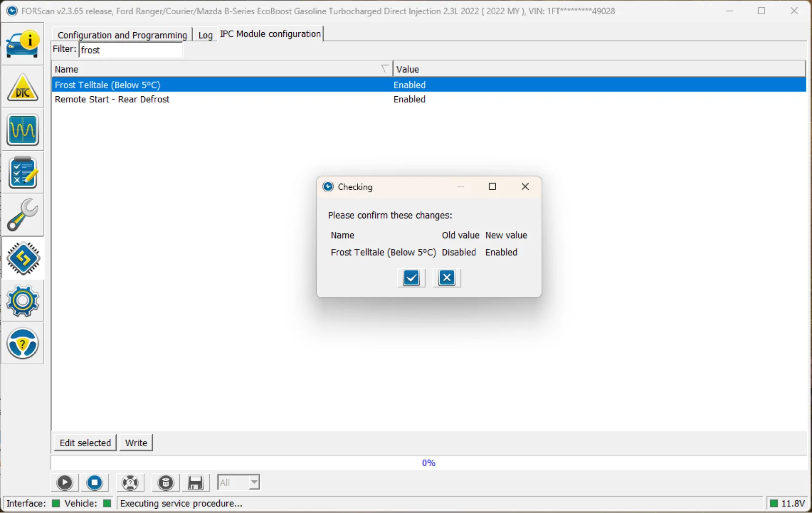
Task: Select the Remote Start - Rear Defrost row
Action: point(429,99)
